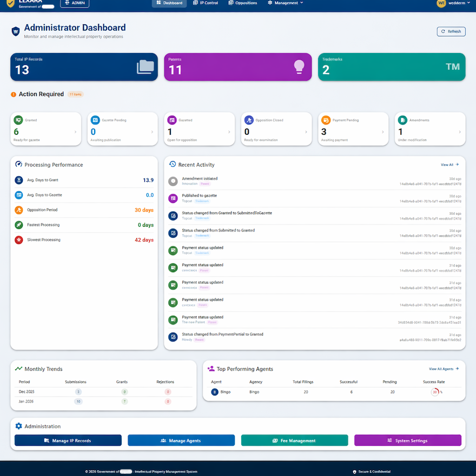Expand the Management dropdown menu
The image size is (476, 476).
click(286, 3)
